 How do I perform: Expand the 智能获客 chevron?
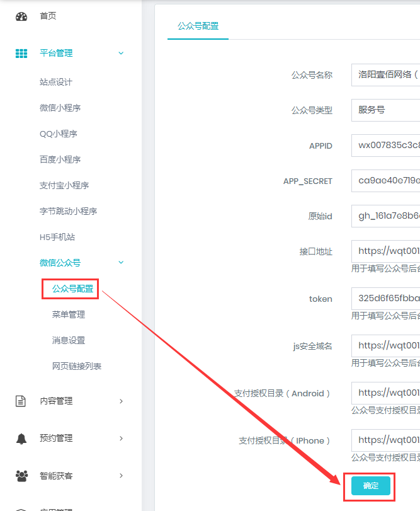point(121,476)
